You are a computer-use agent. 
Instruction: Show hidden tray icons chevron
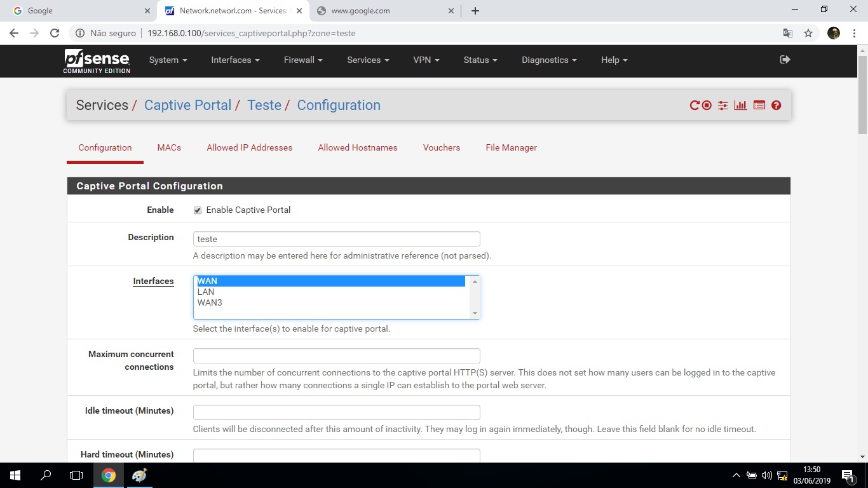(736, 475)
